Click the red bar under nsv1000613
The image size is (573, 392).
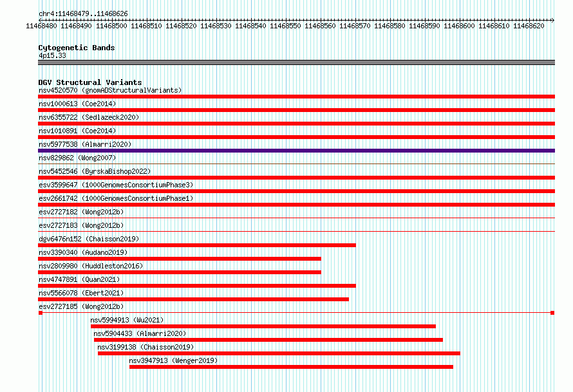click(296, 110)
